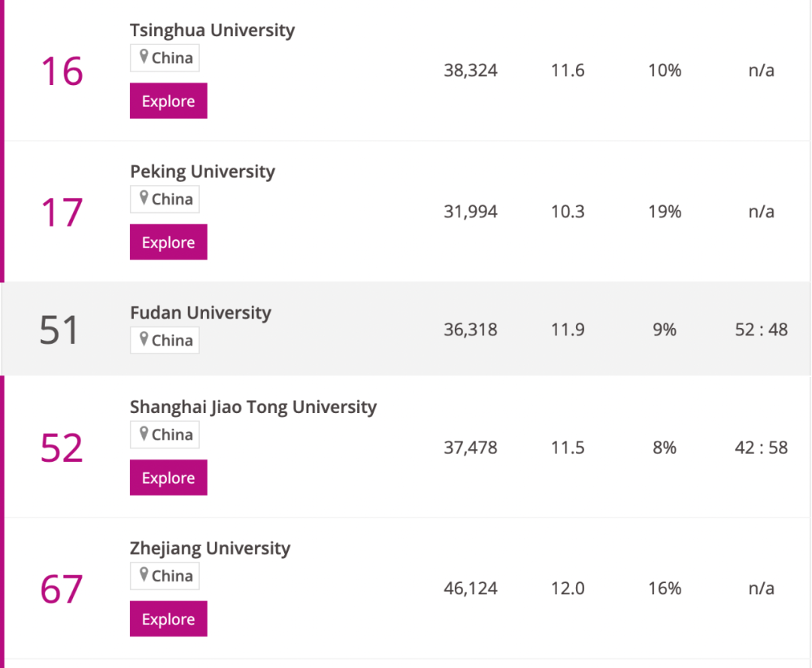
Task: Click the pin icon under Shanghai Jiao Tong
Action: 144,434
